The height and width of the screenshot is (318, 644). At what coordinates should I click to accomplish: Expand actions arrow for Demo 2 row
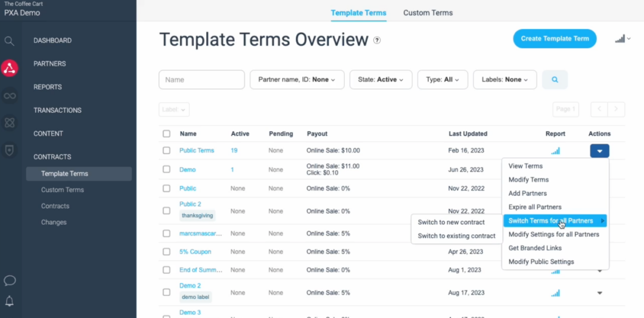600,293
